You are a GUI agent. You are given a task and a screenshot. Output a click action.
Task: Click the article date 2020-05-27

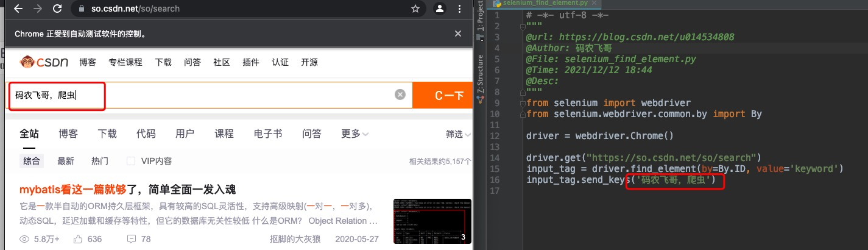tap(356, 239)
